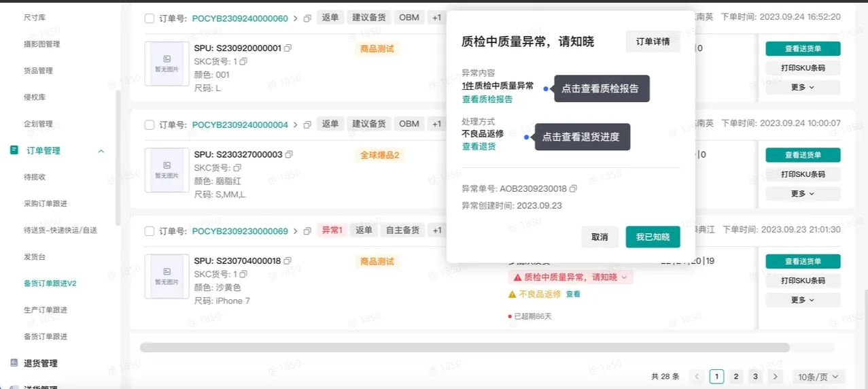Screen dimensions: 868x389
Task: Click yellow warning icon beside 不良品返修
Action: point(513,294)
